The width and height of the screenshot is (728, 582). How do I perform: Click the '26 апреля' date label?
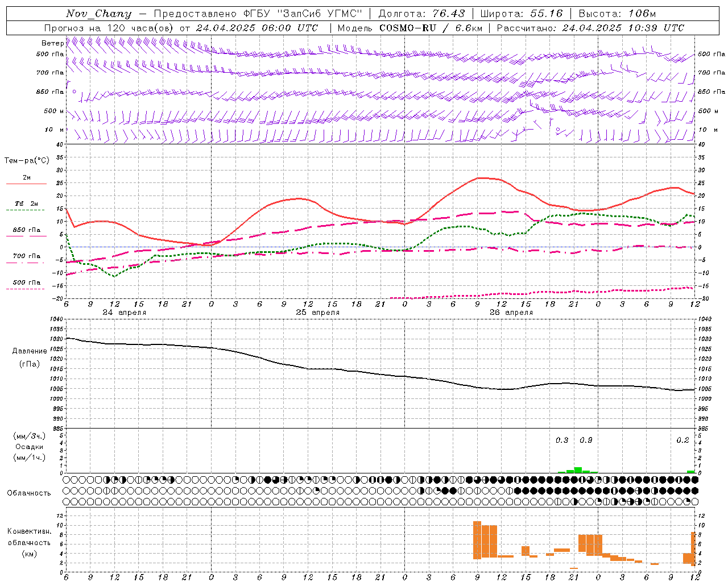point(511,313)
